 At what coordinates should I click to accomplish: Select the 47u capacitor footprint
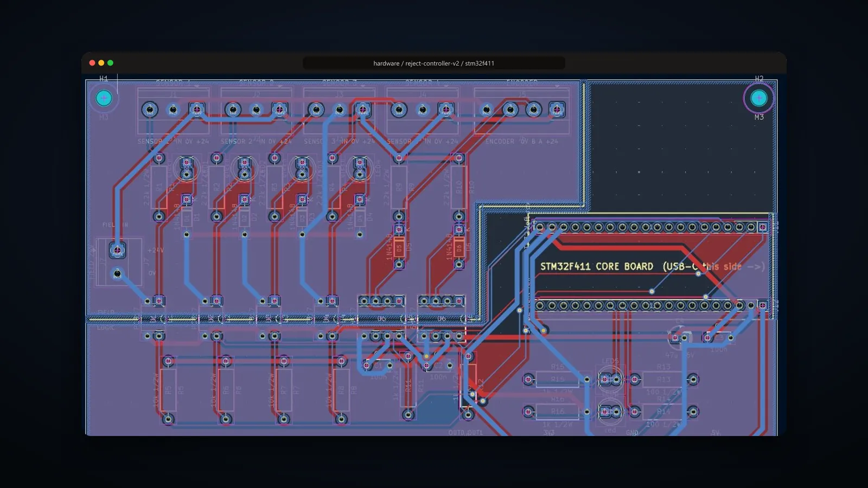point(679,337)
